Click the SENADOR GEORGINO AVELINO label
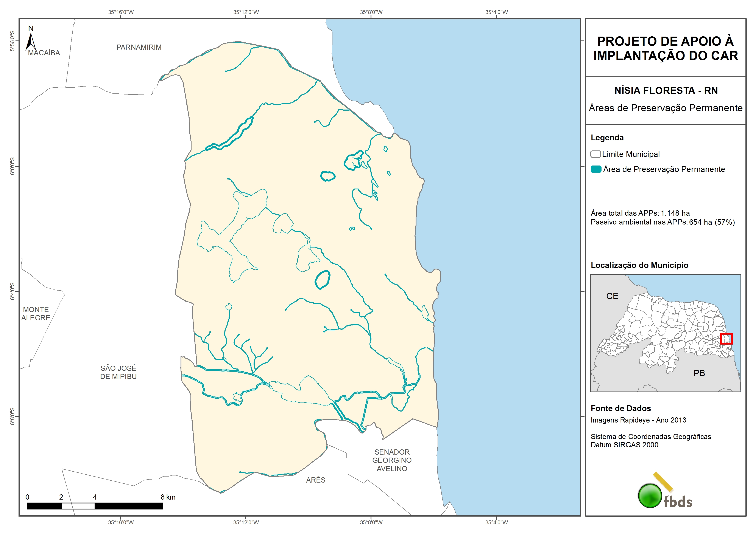This screenshot has width=756, height=534. pos(392,460)
